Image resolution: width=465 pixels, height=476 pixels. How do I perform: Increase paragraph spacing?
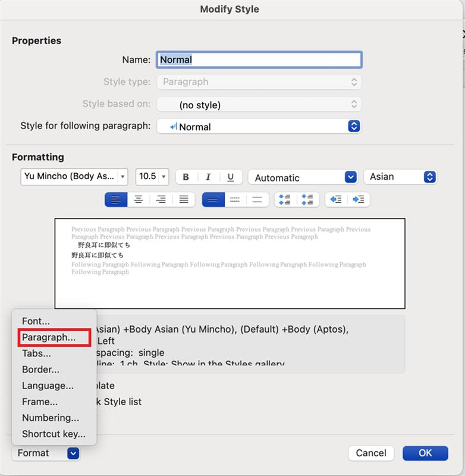tap(284, 199)
